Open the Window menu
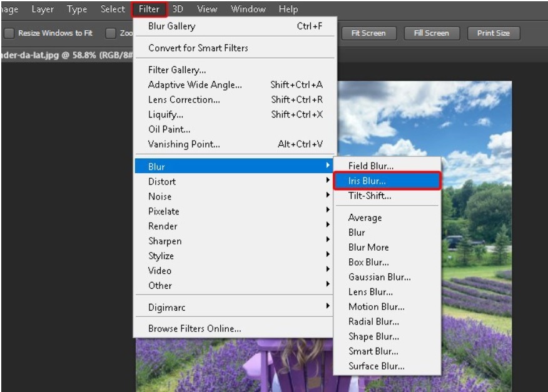 (248, 9)
